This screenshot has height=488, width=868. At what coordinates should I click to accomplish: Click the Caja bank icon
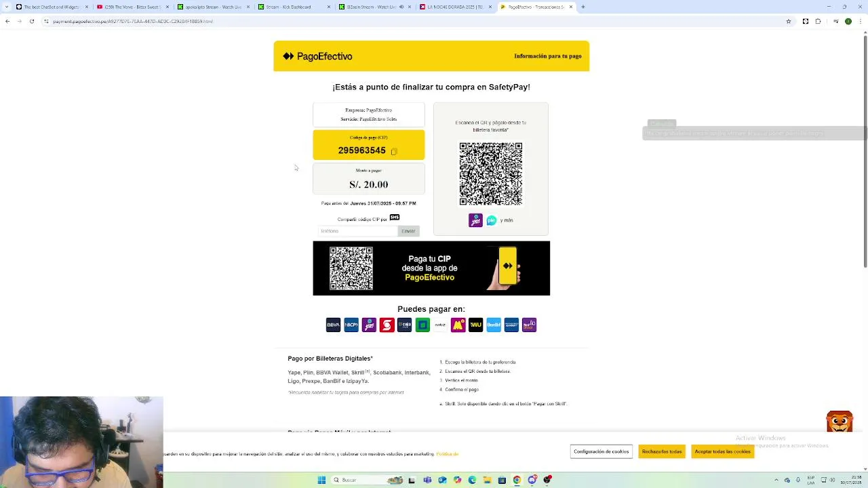click(x=405, y=325)
